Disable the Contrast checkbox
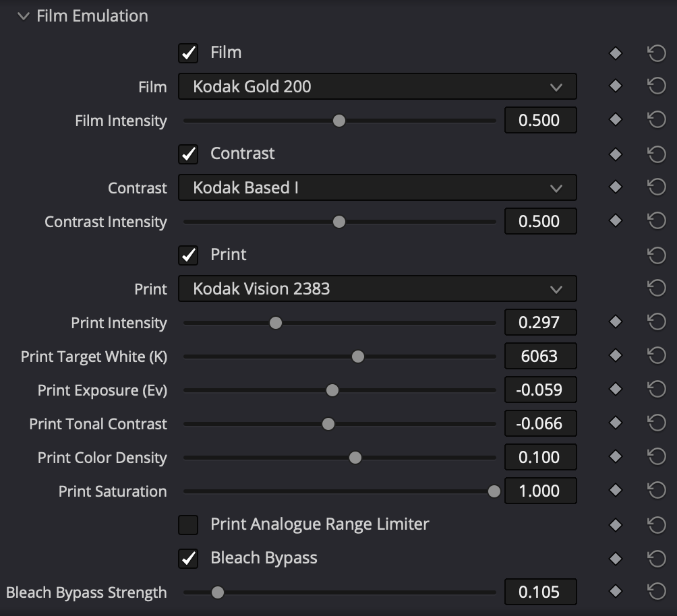 click(188, 154)
